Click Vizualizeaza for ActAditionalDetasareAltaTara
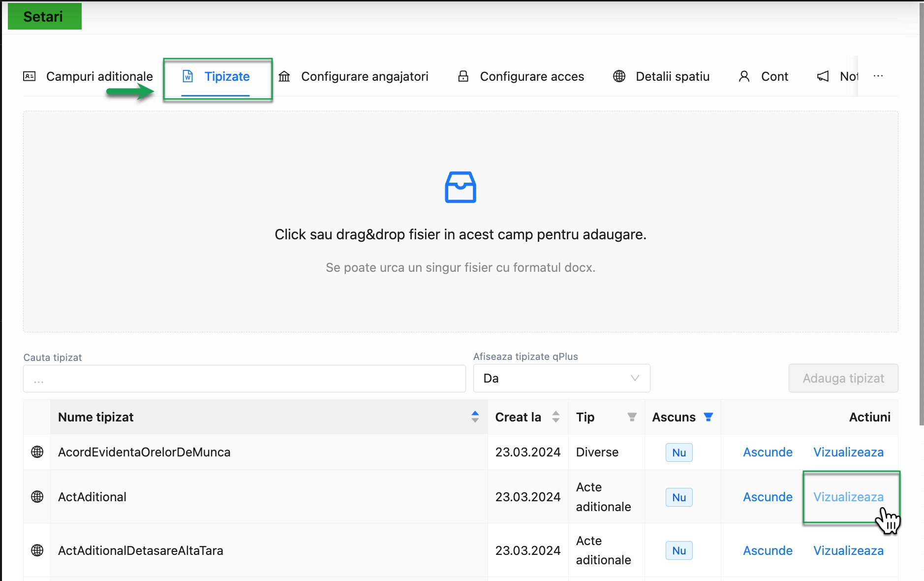 pyautogui.click(x=848, y=550)
